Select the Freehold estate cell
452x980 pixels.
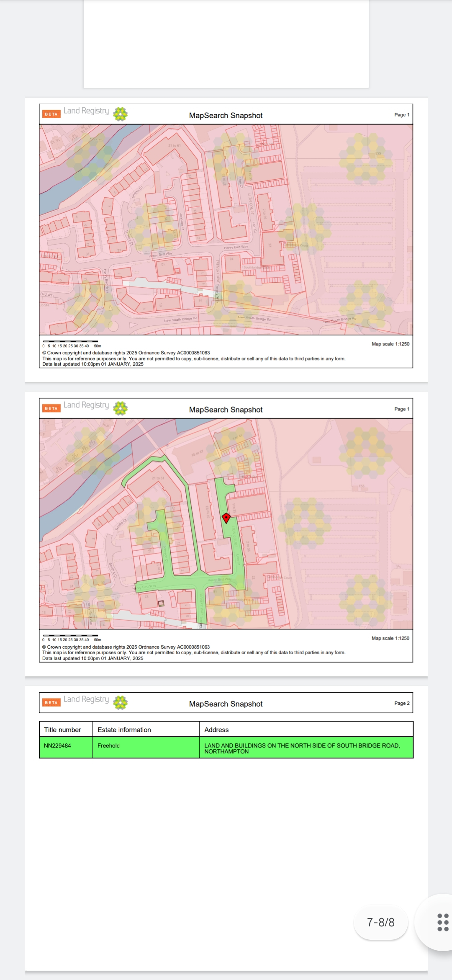[x=146, y=748]
